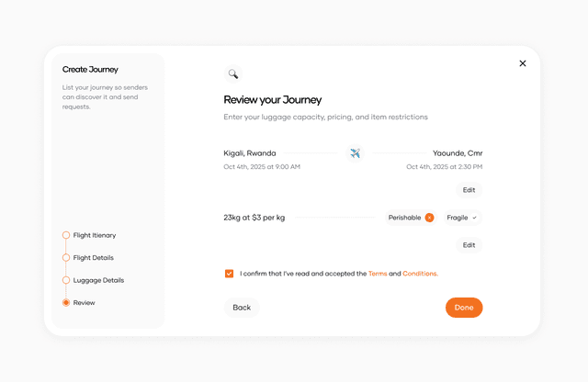Submit the journey with Done

pos(464,308)
